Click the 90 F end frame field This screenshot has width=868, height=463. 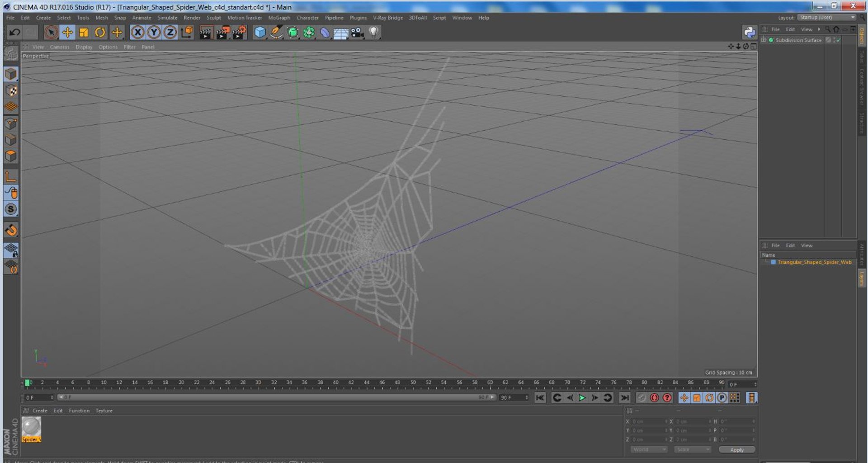[x=514, y=397]
